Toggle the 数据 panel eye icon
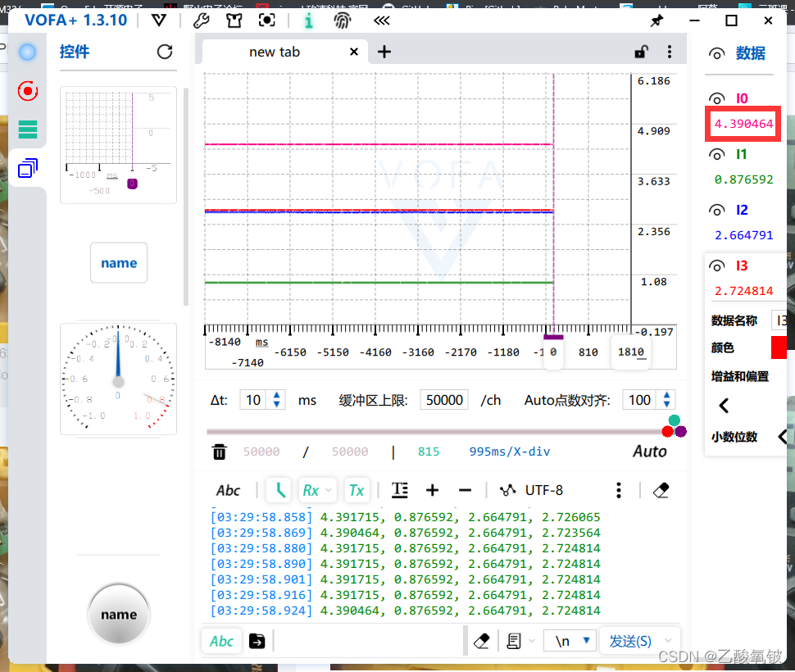 point(716,53)
